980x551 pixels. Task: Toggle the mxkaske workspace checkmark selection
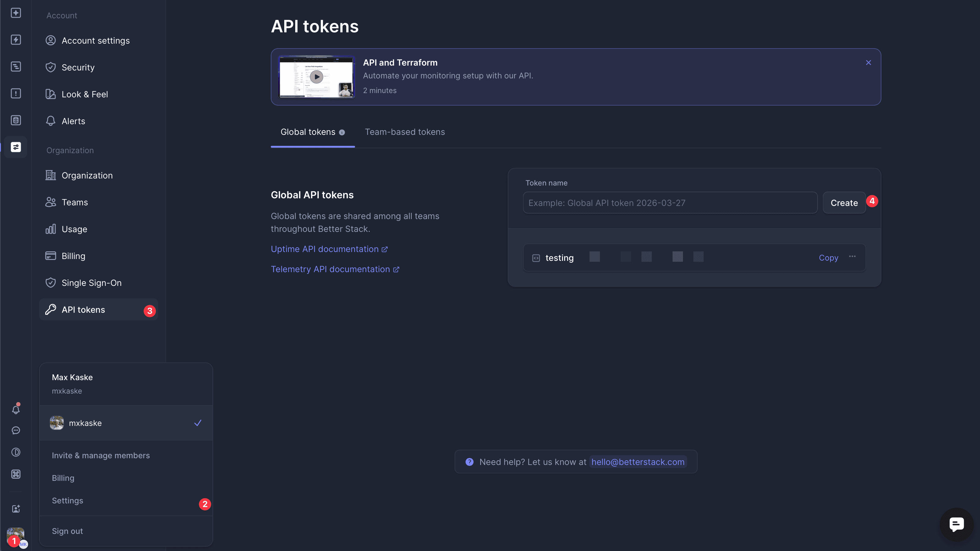pyautogui.click(x=198, y=423)
